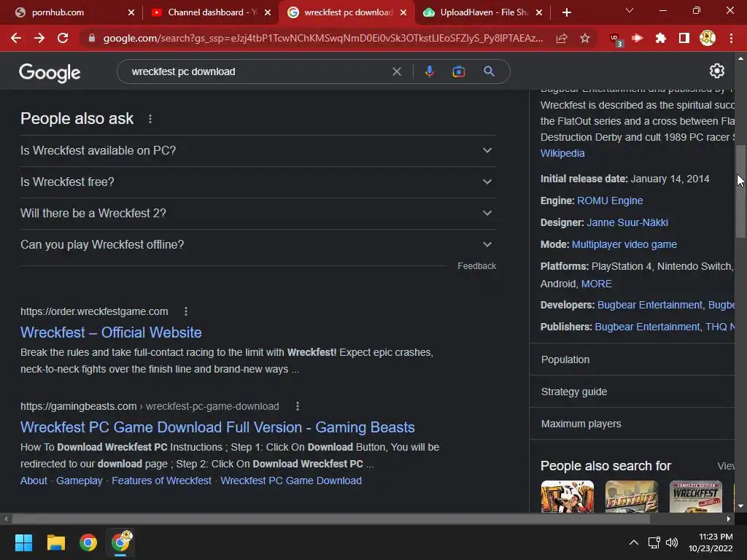Show hidden system tray icons
The height and width of the screenshot is (560, 747).
634,542
